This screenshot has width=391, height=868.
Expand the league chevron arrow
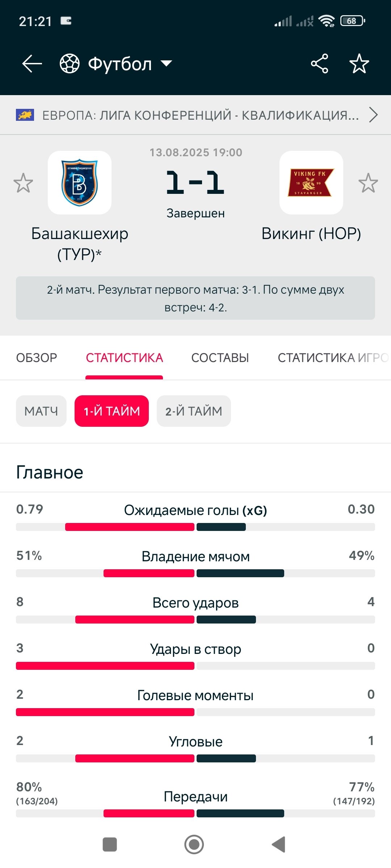(373, 115)
